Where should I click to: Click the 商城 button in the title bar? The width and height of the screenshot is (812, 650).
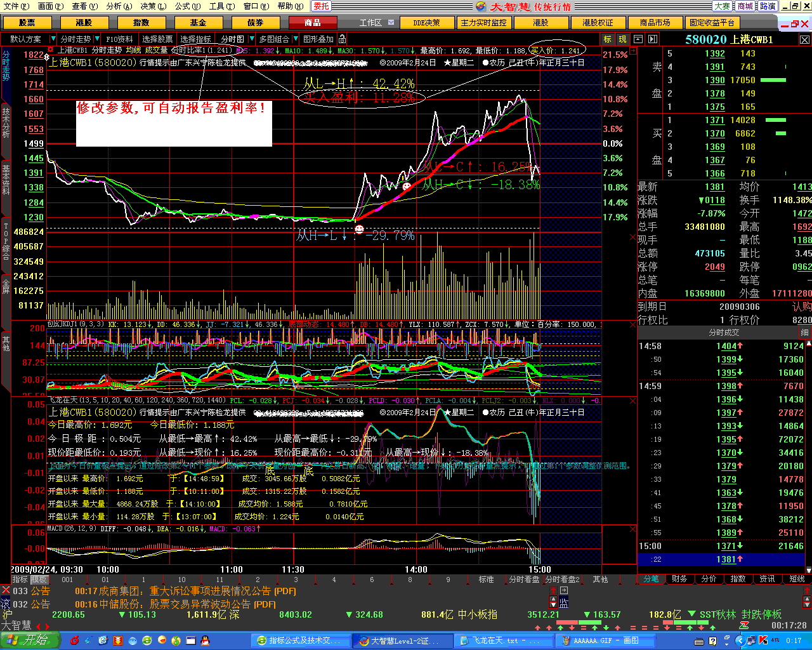[x=745, y=6]
